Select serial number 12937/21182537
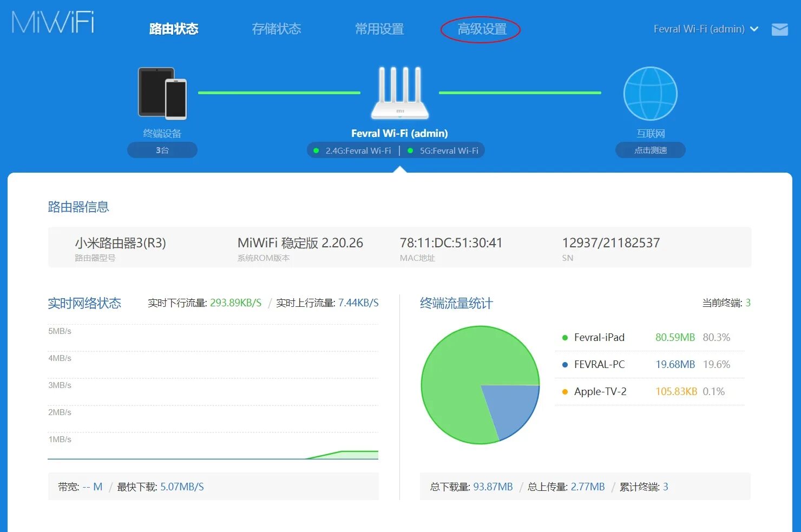The width and height of the screenshot is (801, 532). click(611, 243)
